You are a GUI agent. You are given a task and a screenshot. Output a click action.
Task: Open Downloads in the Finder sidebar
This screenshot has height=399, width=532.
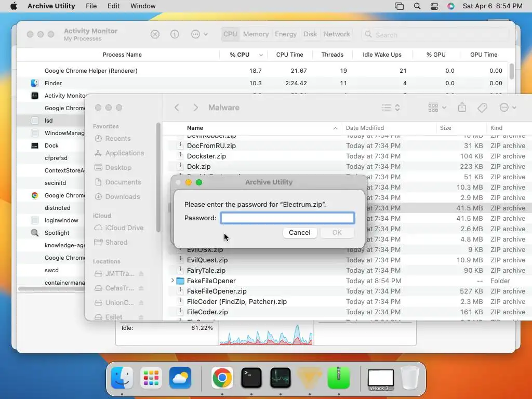(x=122, y=197)
